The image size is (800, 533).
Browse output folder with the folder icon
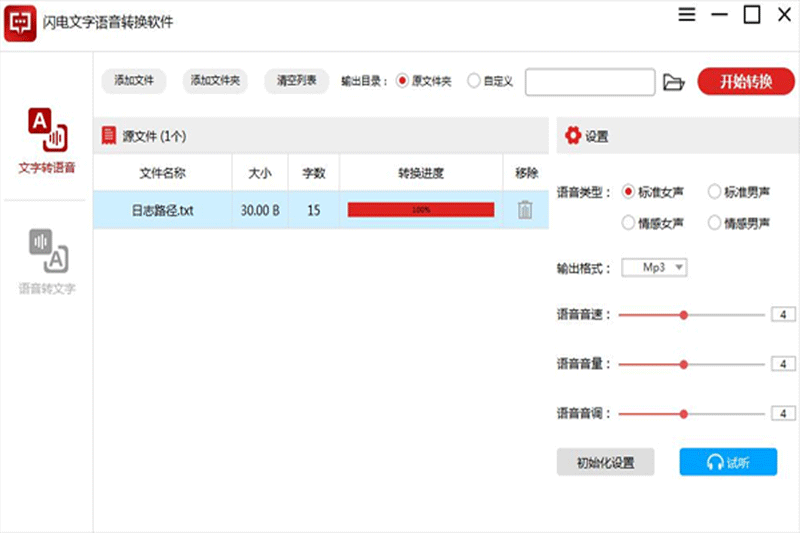673,82
